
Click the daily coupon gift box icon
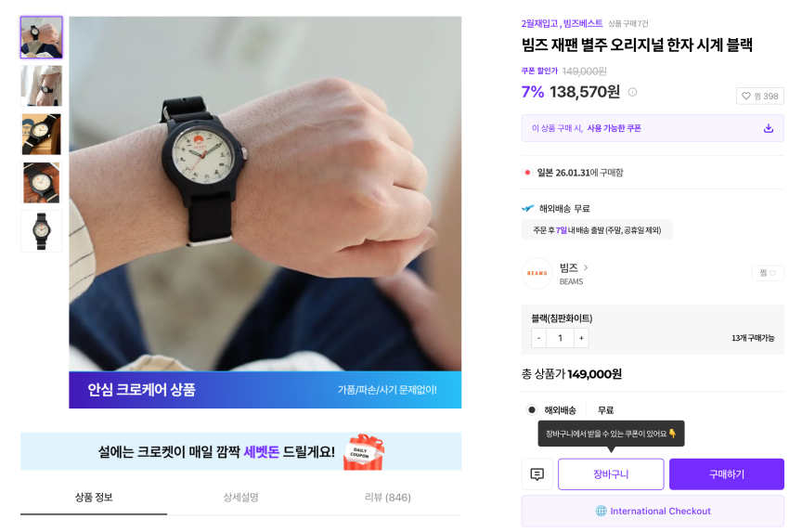pos(363,452)
